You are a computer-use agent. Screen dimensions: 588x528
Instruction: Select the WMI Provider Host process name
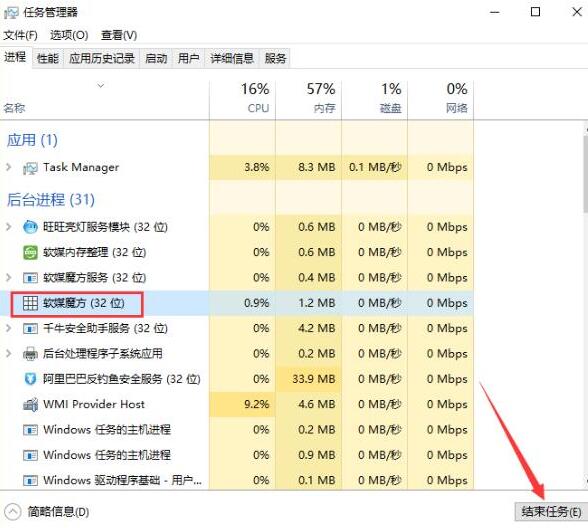(x=94, y=404)
